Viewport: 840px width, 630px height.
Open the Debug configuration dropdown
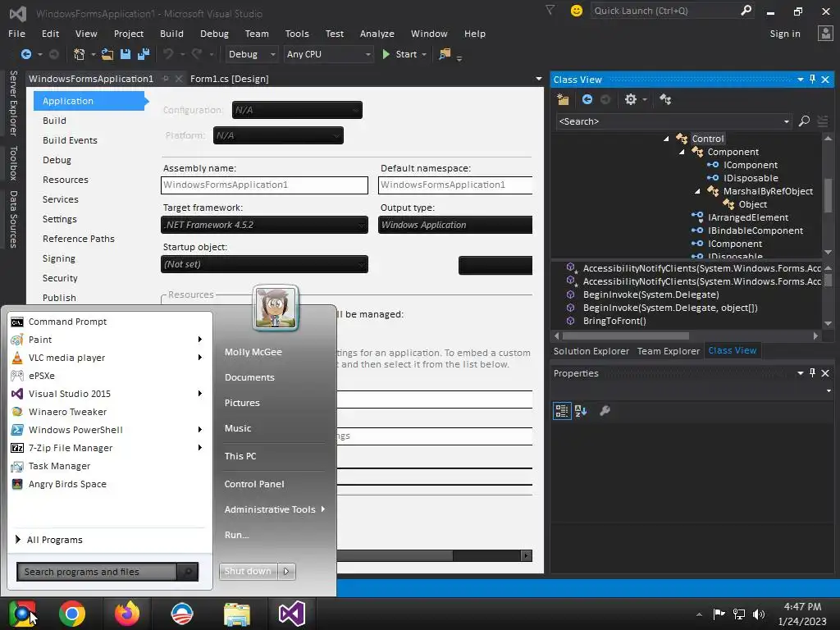coord(251,54)
